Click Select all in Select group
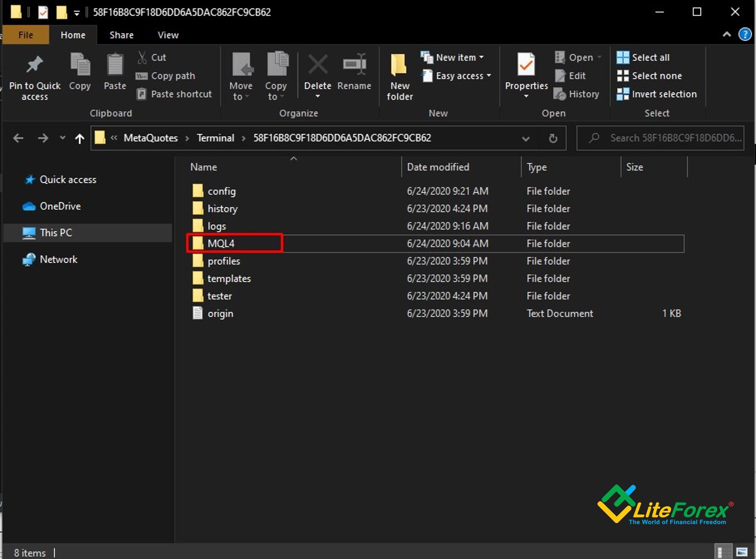This screenshot has width=756, height=559. tap(643, 57)
